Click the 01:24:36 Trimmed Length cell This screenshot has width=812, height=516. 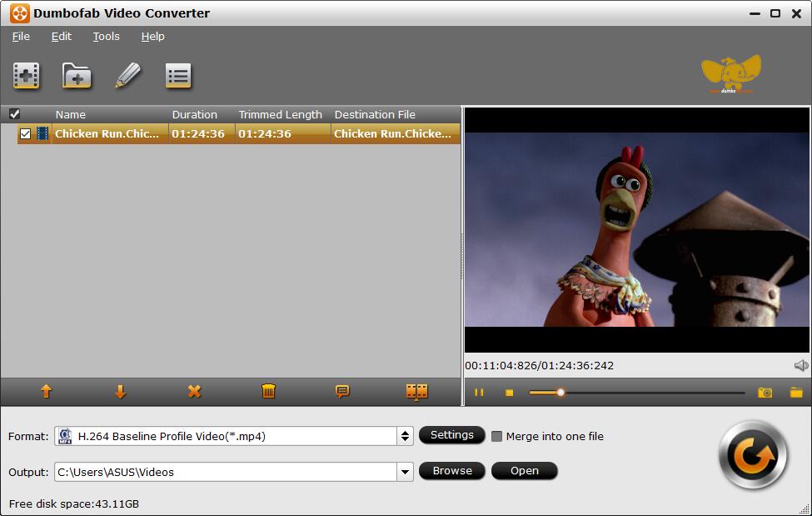283,134
